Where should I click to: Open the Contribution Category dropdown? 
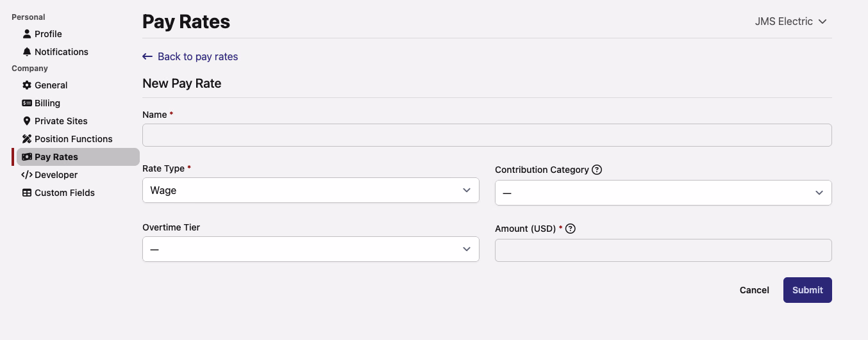pyautogui.click(x=663, y=193)
